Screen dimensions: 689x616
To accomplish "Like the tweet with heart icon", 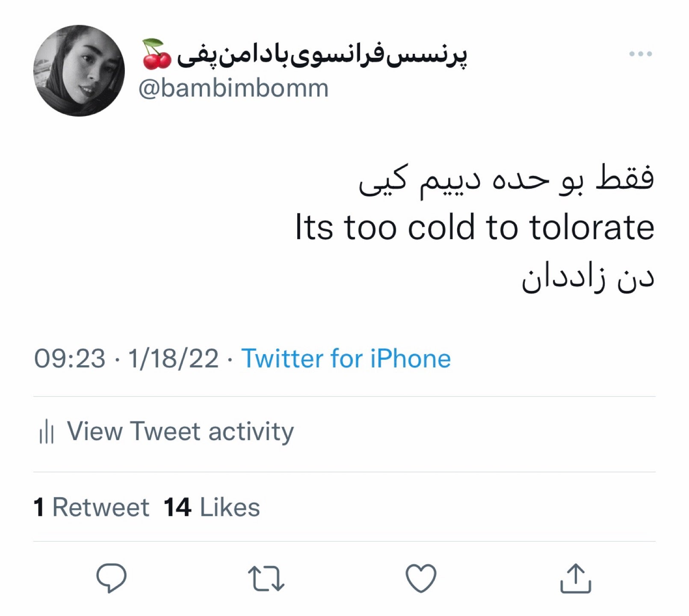I will (421, 578).
